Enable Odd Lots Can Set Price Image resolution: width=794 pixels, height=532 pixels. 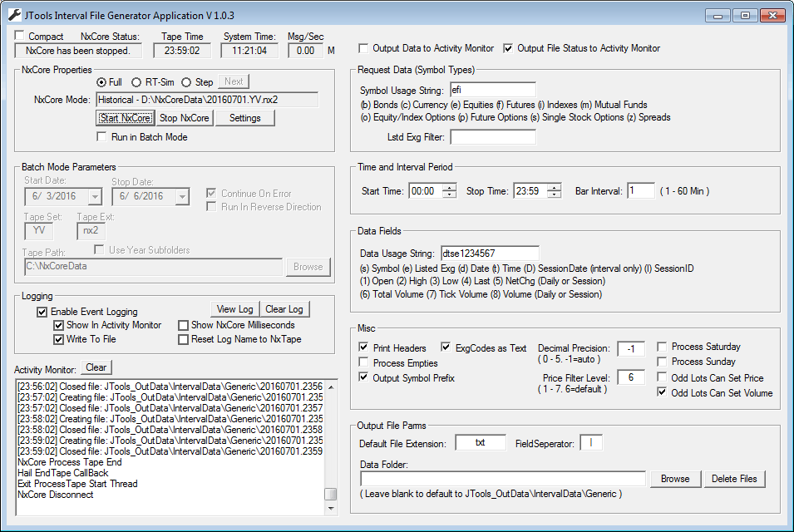pyautogui.click(x=661, y=377)
